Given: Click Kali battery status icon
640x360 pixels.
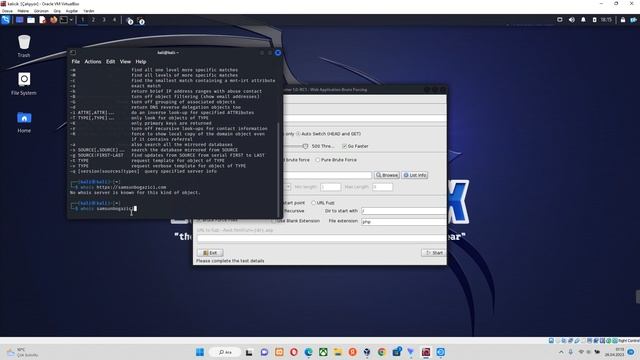Looking at the screenshot, I should (594, 20).
